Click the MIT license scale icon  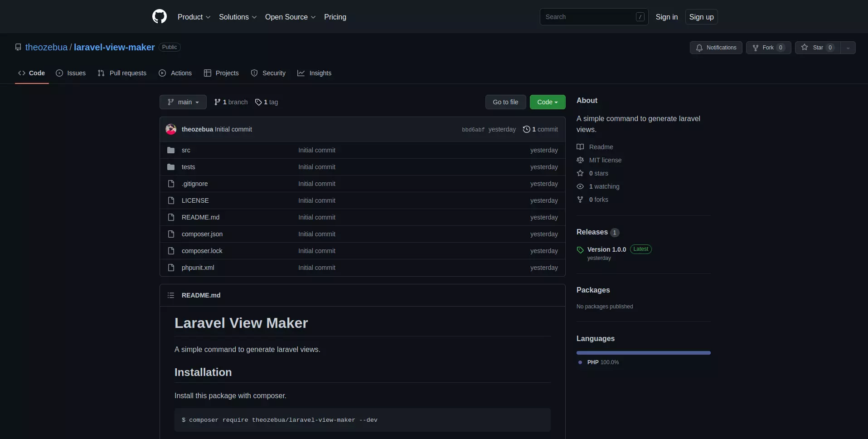click(580, 160)
